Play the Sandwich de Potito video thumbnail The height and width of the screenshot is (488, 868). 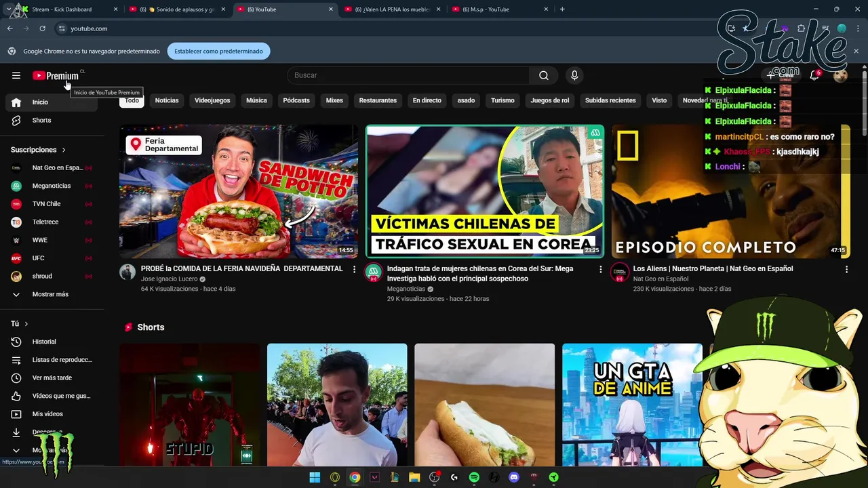239,192
